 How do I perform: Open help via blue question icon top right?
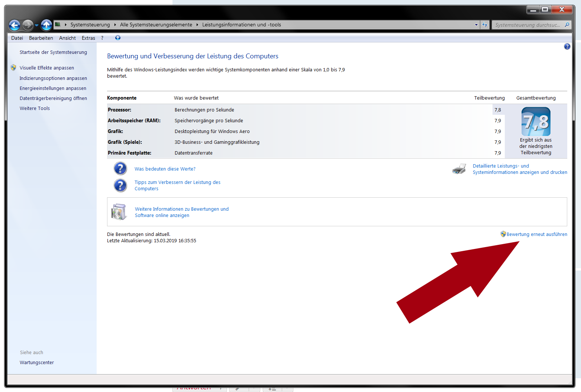pyautogui.click(x=567, y=46)
